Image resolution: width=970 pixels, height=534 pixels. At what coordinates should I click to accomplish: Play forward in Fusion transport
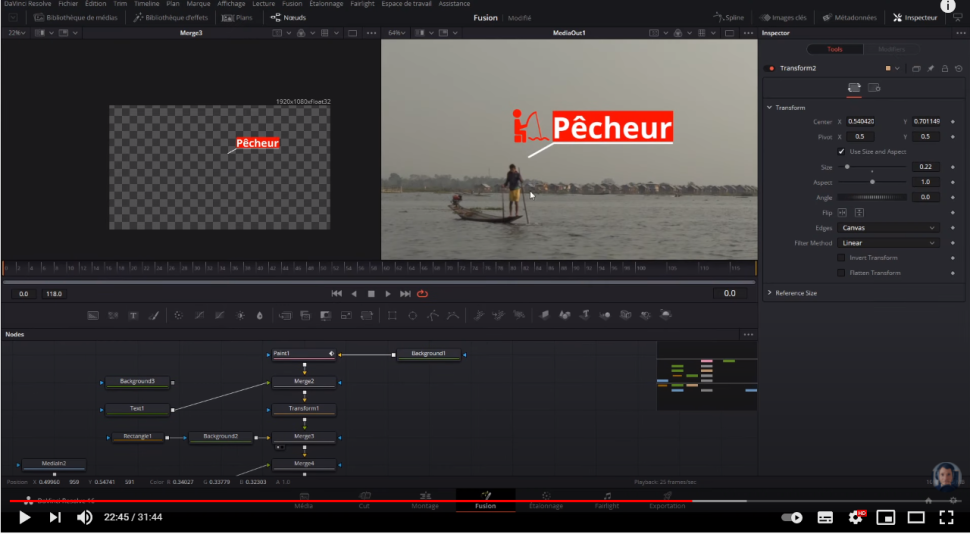(388, 294)
